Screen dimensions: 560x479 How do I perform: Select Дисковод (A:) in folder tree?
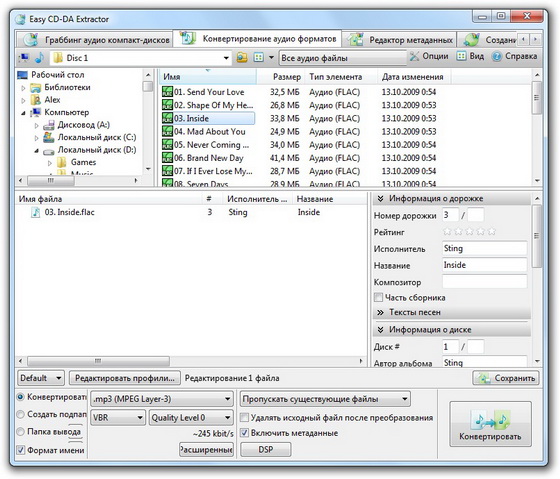point(84,125)
